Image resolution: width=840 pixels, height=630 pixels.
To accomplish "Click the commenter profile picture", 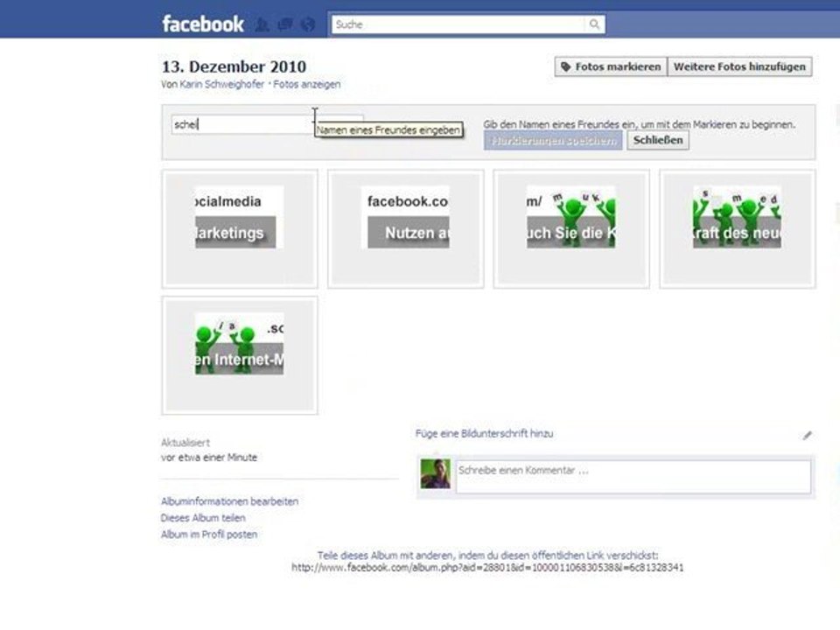I will pyautogui.click(x=435, y=473).
